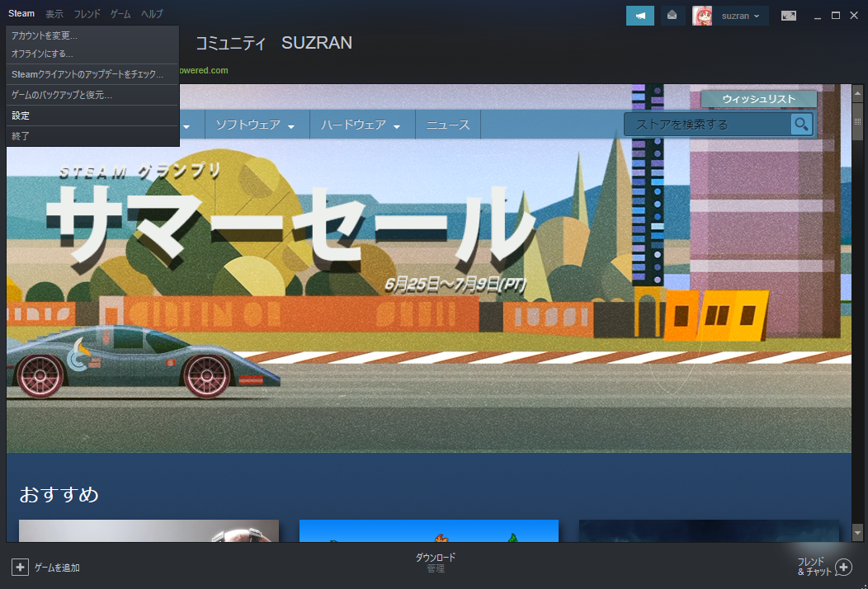Open フレンド & チャット label
This screenshot has width=868, height=589.
[x=813, y=567]
